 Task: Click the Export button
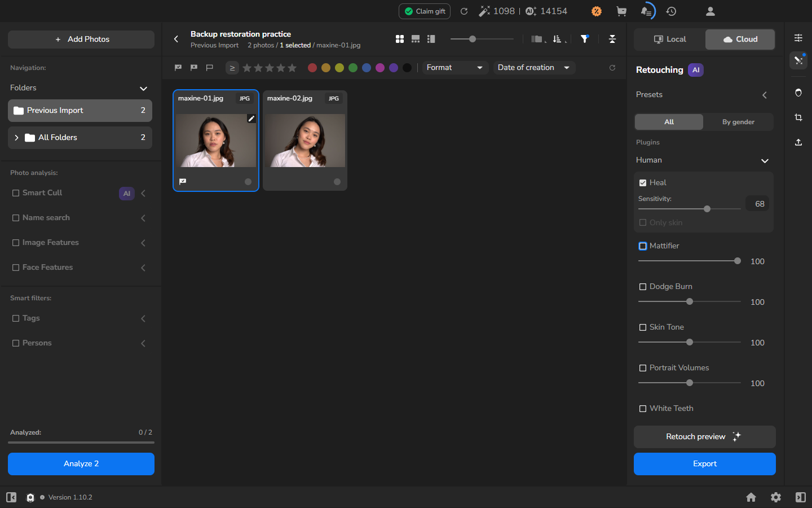[705, 464]
